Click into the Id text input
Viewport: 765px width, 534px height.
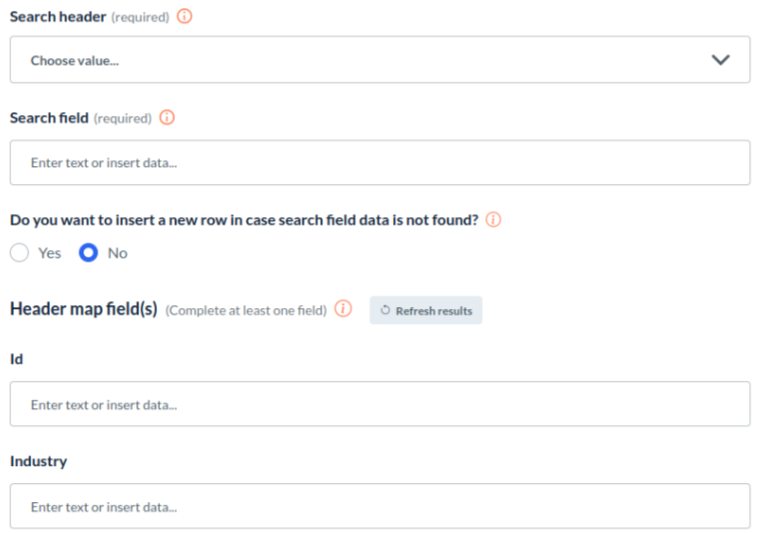(x=380, y=404)
